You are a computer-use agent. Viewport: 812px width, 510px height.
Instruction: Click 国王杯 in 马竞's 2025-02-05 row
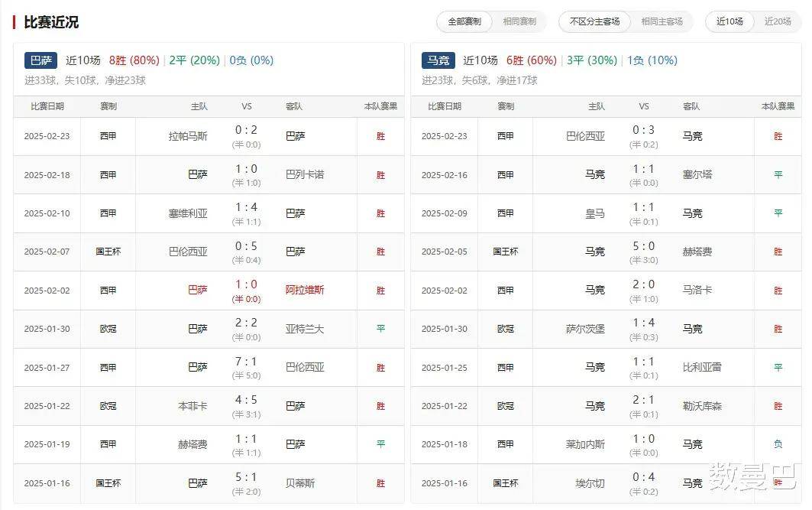pyautogui.click(x=506, y=252)
